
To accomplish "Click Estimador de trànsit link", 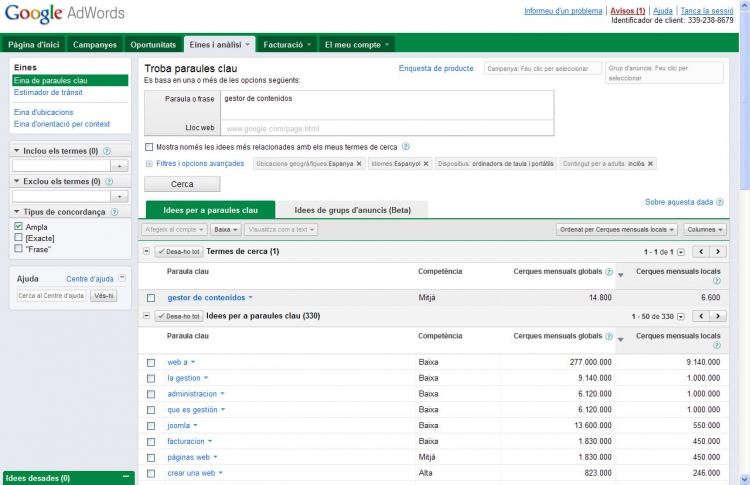I will [48, 92].
